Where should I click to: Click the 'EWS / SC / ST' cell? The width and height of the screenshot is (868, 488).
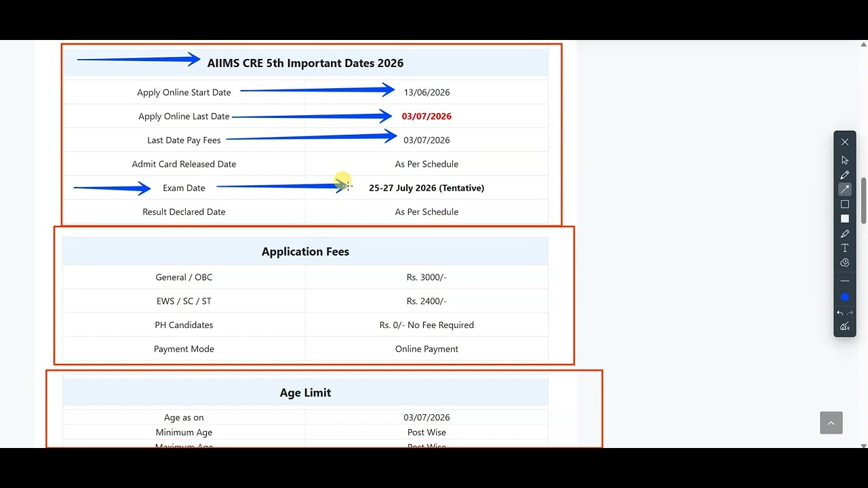coord(184,301)
